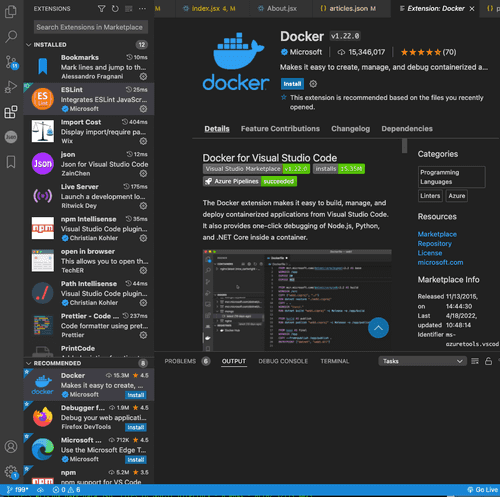Open manage gear for Import Cost extension
Image resolution: width=500 pixels, height=497 pixels.
pos(143,141)
